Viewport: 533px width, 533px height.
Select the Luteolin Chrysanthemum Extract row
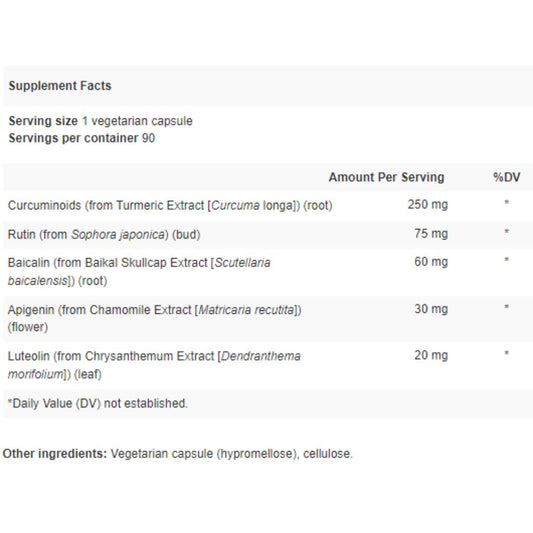pyautogui.click(x=266, y=365)
